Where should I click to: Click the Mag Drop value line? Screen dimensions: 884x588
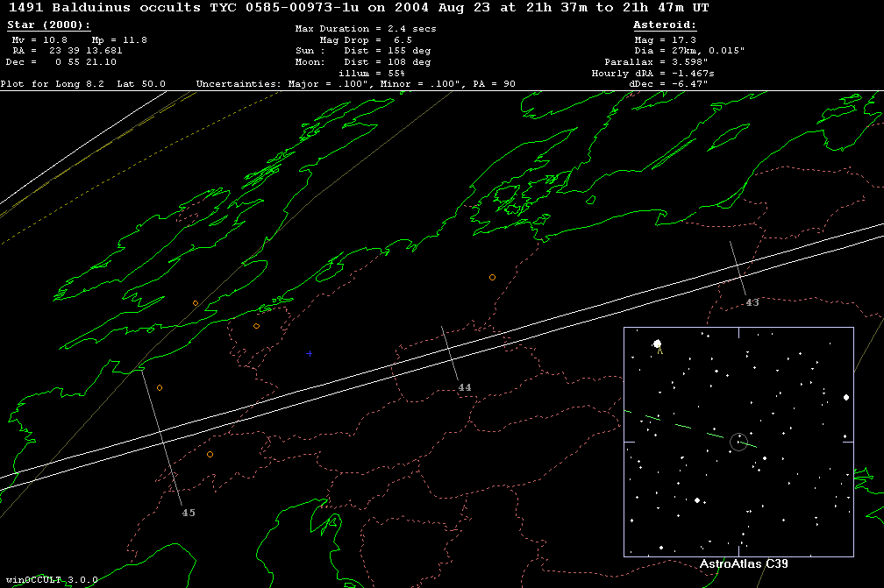click(366, 40)
